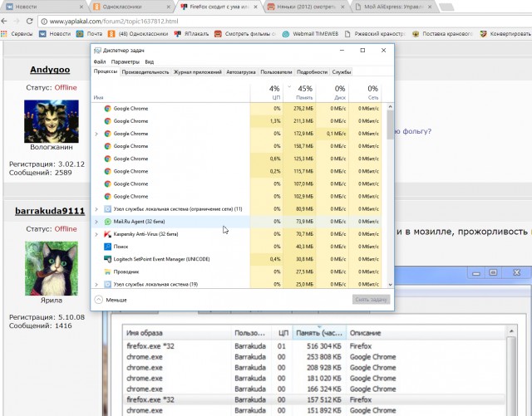The height and width of the screenshot is (416, 532).
Task: Open barrakuda9111 user profile link
Action: click(x=50, y=211)
